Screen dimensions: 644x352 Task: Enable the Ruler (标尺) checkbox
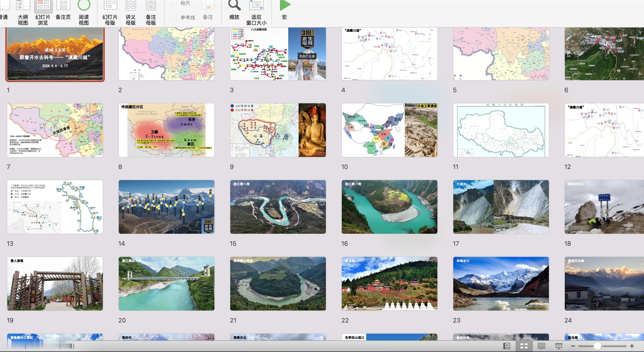[174, 3]
